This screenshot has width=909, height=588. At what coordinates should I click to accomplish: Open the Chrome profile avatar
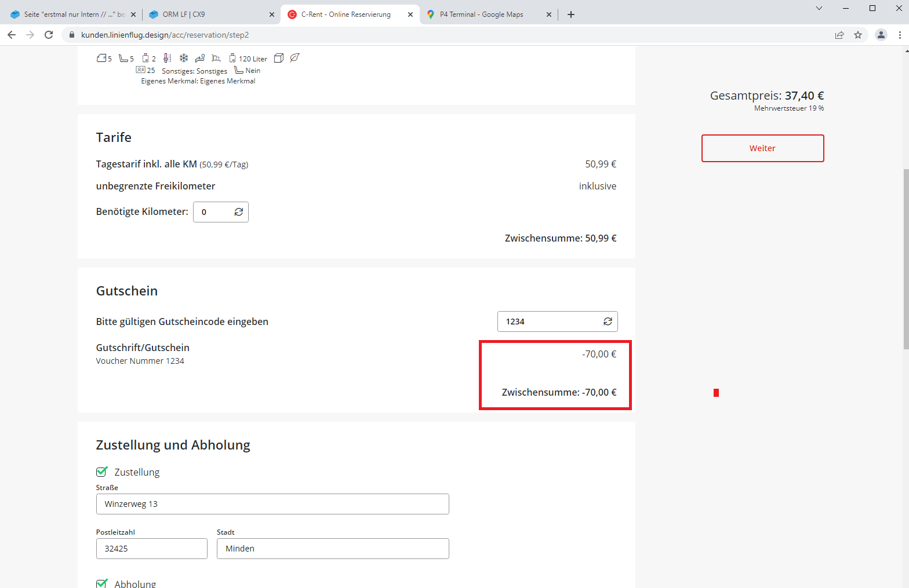pyautogui.click(x=881, y=35)
